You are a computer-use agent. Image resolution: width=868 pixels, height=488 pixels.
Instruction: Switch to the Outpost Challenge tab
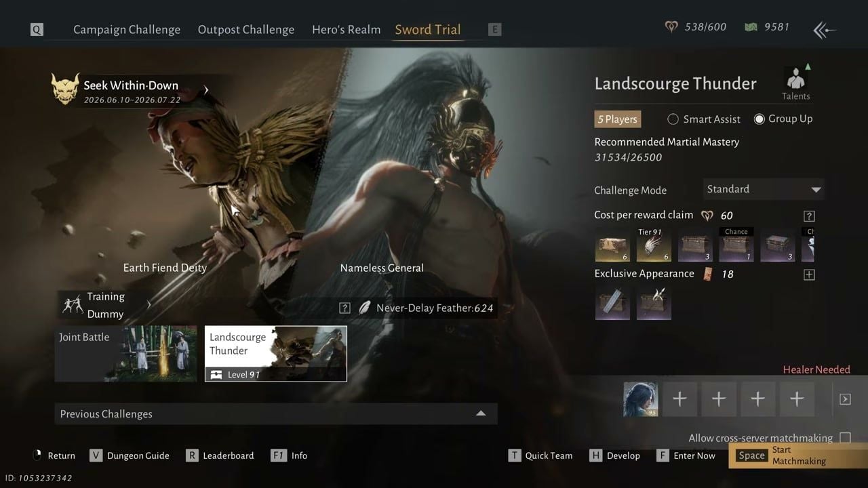point(246,30)
